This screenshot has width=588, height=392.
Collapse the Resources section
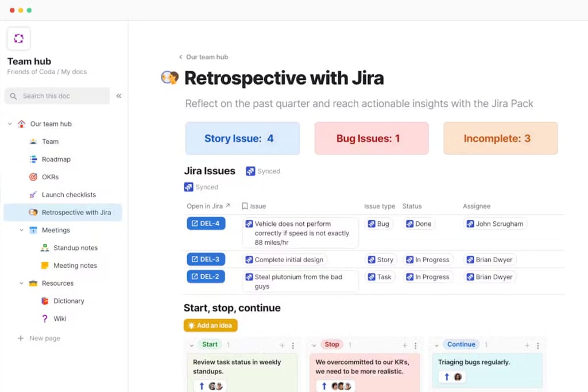(21, 283)
